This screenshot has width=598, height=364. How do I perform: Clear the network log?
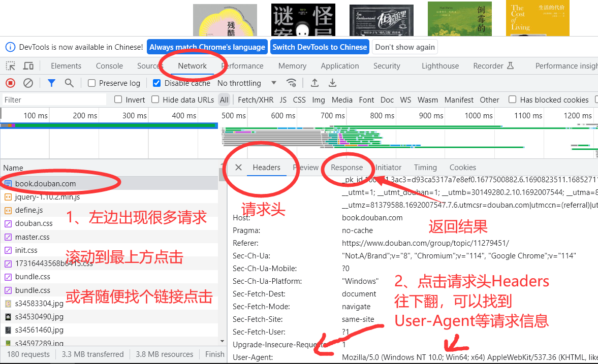point(28,83)
